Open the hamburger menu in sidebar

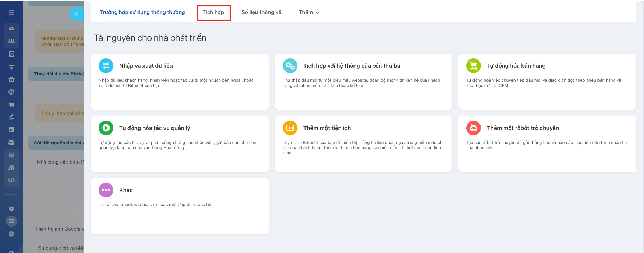pos(12,13)
